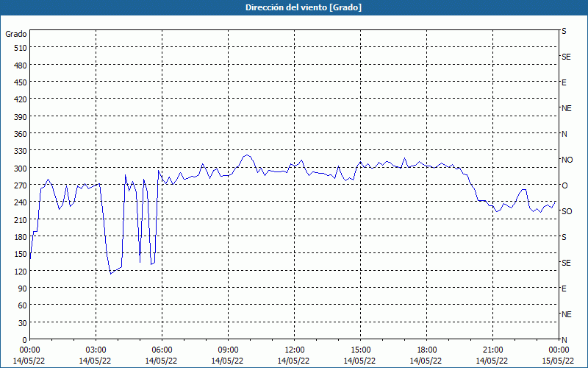
Task: Click the 06:00 time label
Action: tap(162, 350)
